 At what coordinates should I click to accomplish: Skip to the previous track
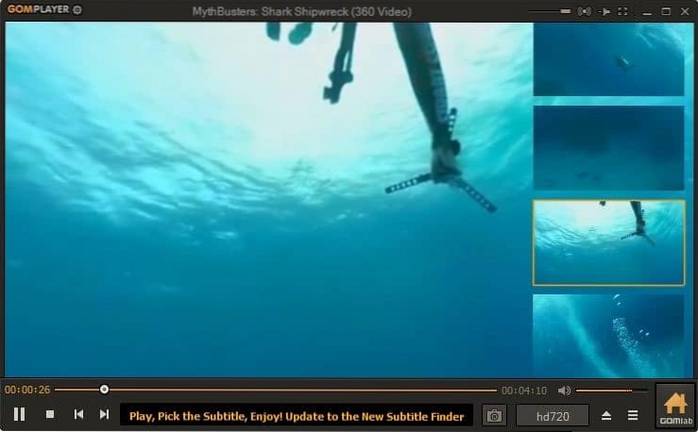pyautogui.click(x=78, y=414)
